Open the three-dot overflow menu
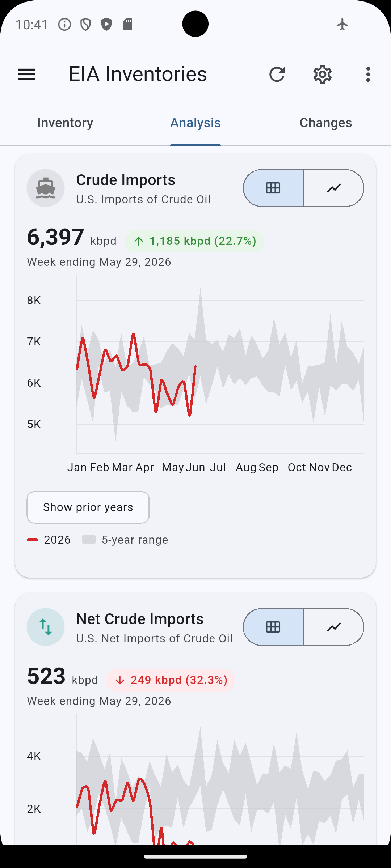The image size is (391, 868). pyautogui.click(x=368, y=75)
